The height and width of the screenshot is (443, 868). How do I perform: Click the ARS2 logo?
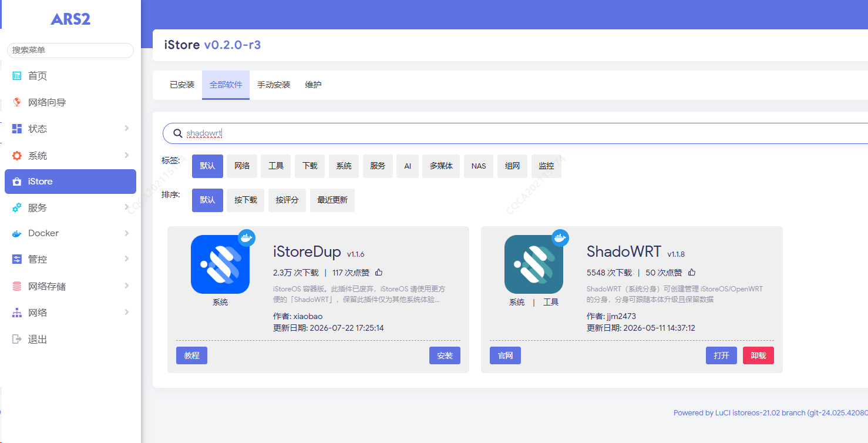coord(70,19)
